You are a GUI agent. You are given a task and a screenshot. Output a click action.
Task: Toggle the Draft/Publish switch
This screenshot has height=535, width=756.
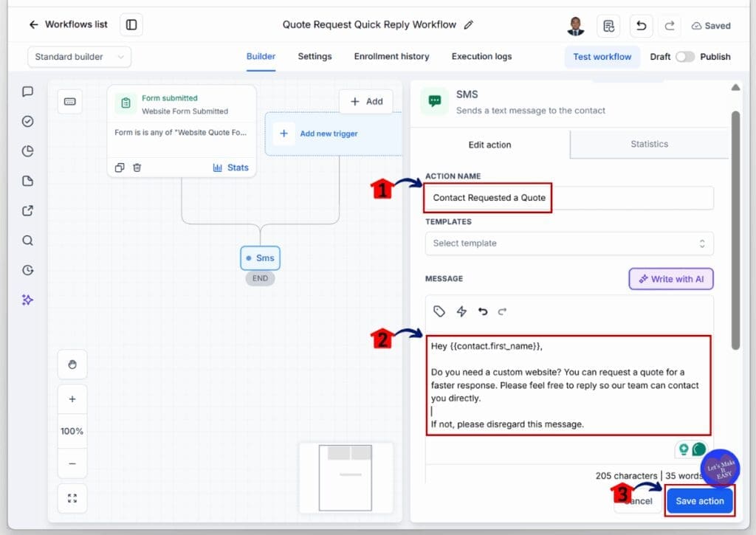[x=684, y=57]
